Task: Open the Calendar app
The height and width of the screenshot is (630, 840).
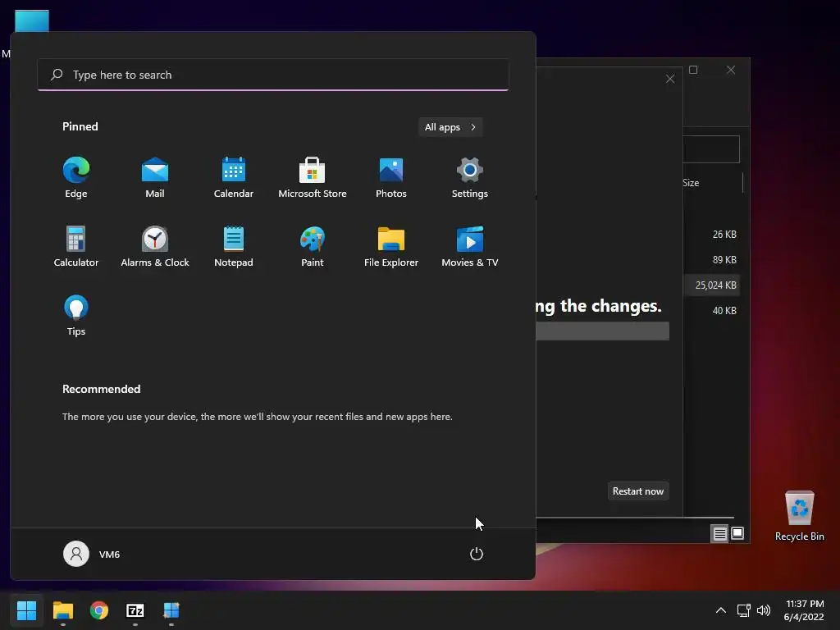Action: [234, 178]
